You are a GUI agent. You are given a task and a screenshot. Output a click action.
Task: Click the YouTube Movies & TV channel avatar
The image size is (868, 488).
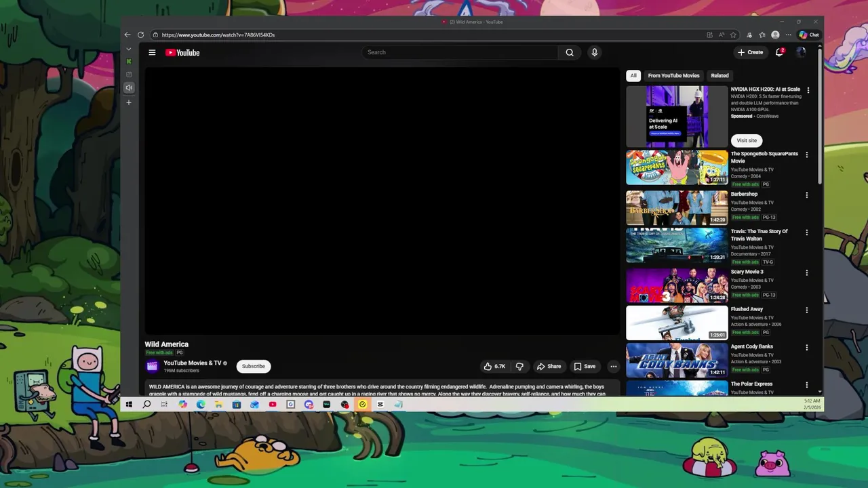click(152, 366)
